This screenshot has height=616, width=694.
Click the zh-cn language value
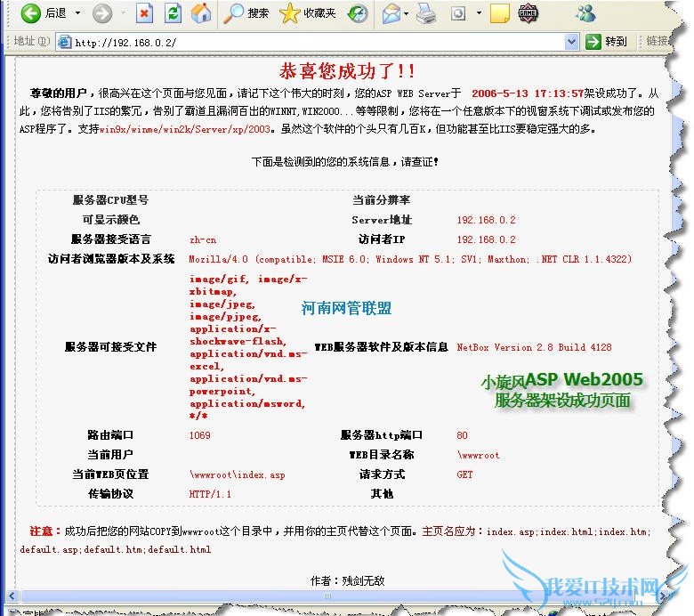(x=203, y=240)
